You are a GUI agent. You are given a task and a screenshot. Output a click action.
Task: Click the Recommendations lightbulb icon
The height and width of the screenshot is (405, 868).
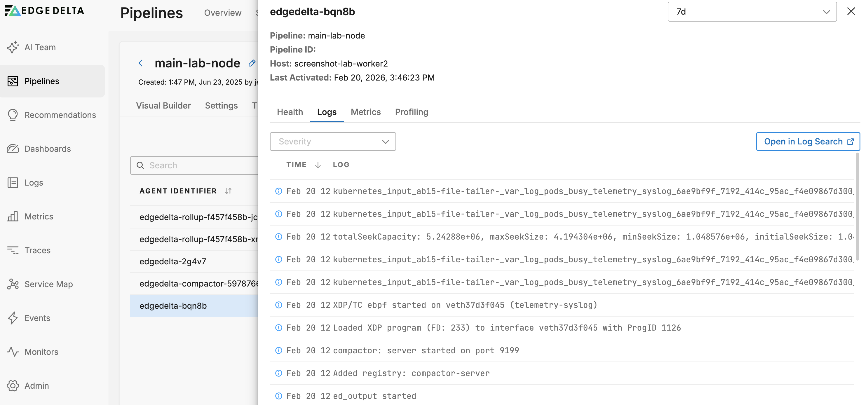coord(13,115)
